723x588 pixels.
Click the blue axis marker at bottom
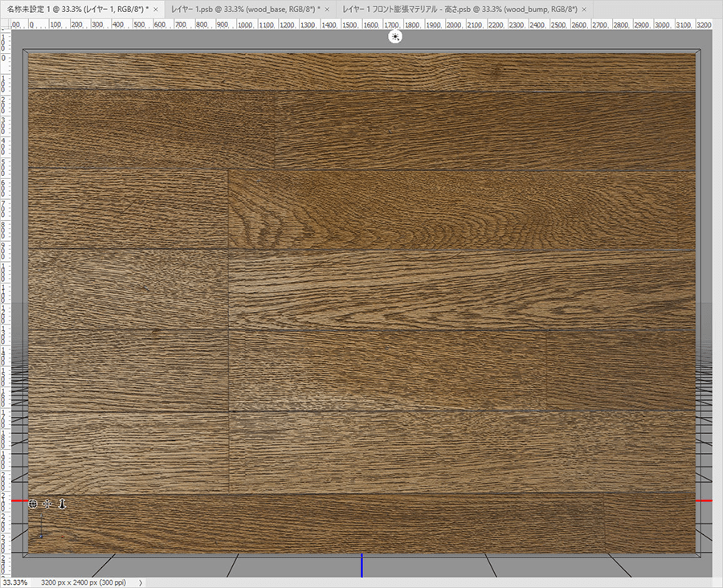pyautogui.click(x=361, y=565)
